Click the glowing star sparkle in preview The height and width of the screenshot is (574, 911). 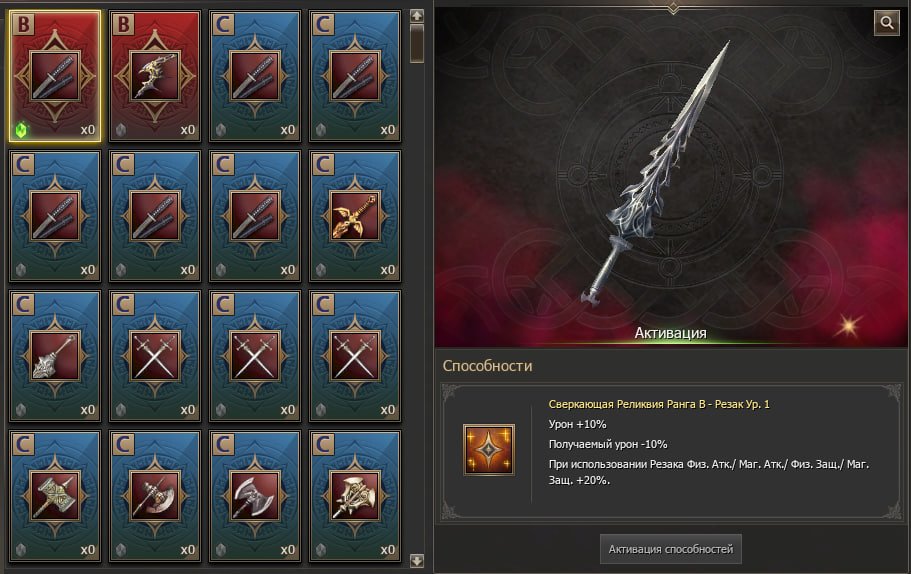(848, 327)
